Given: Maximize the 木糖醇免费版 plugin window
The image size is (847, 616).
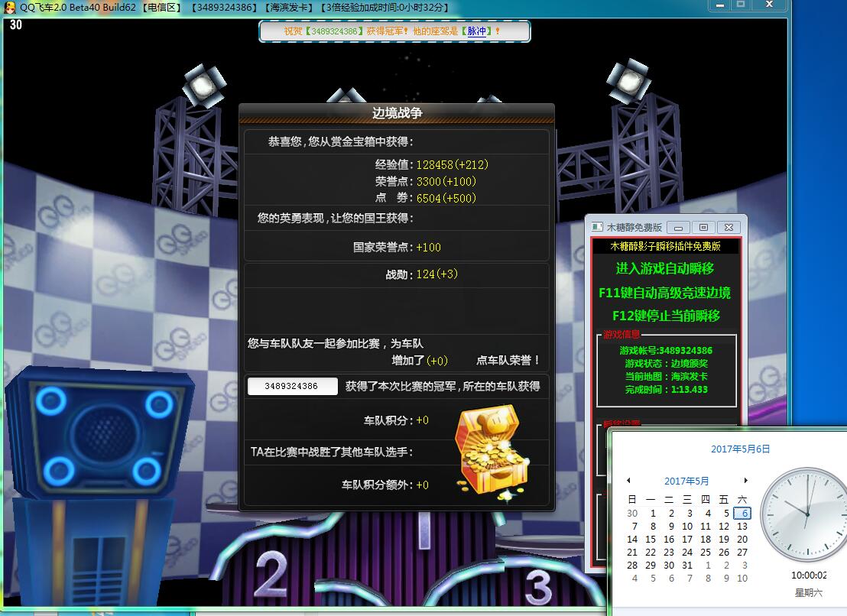Looking at the screenshot, I should click(703, 227).
